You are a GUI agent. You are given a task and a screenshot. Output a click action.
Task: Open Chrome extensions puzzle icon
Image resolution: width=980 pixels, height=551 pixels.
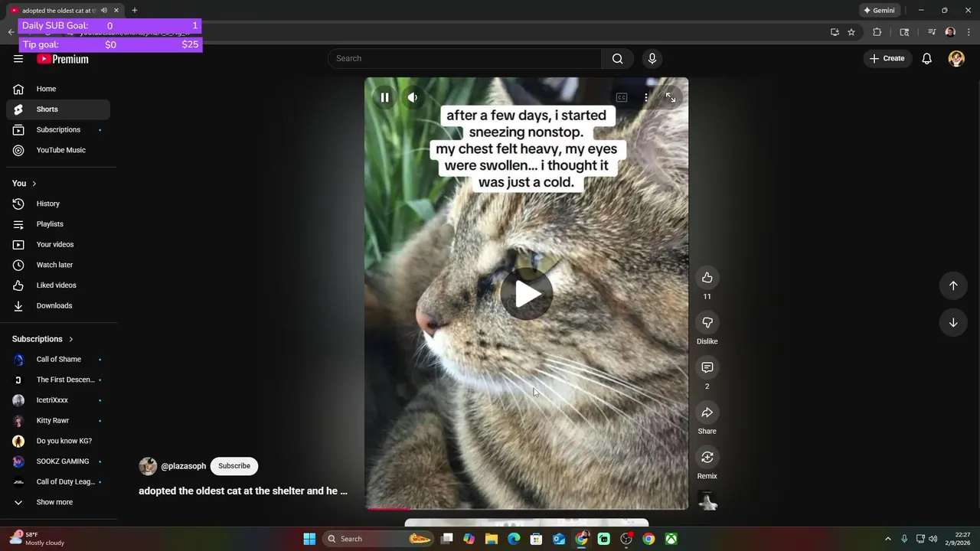point(877,32)
